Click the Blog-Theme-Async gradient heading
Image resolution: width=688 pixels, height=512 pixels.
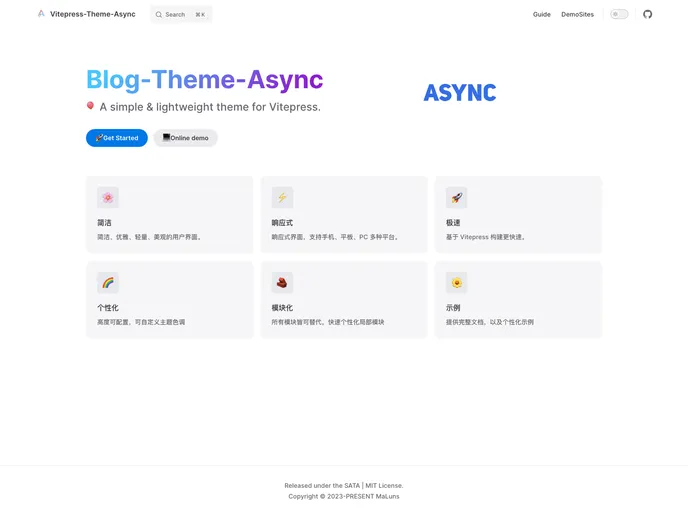pos(204,80)
